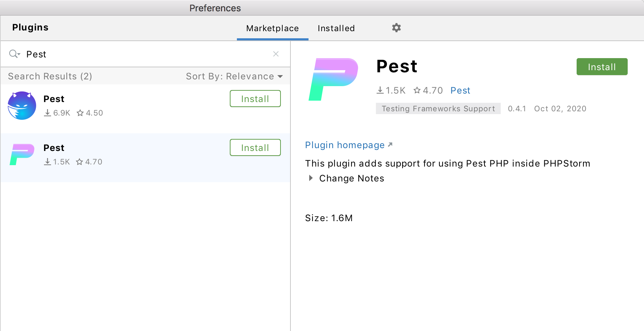Click the Search Results (2) header
This screenshot has width=644, height=331.
[50, 76]
